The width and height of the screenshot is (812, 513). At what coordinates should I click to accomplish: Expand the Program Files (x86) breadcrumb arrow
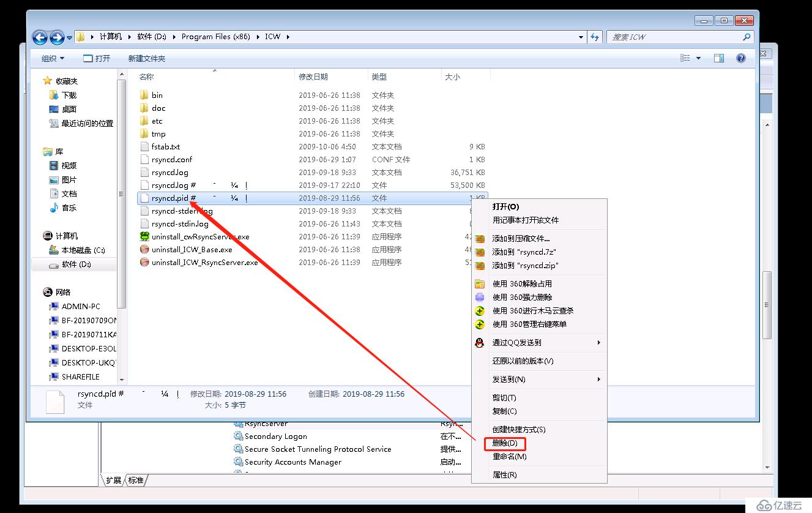[258, 37]
